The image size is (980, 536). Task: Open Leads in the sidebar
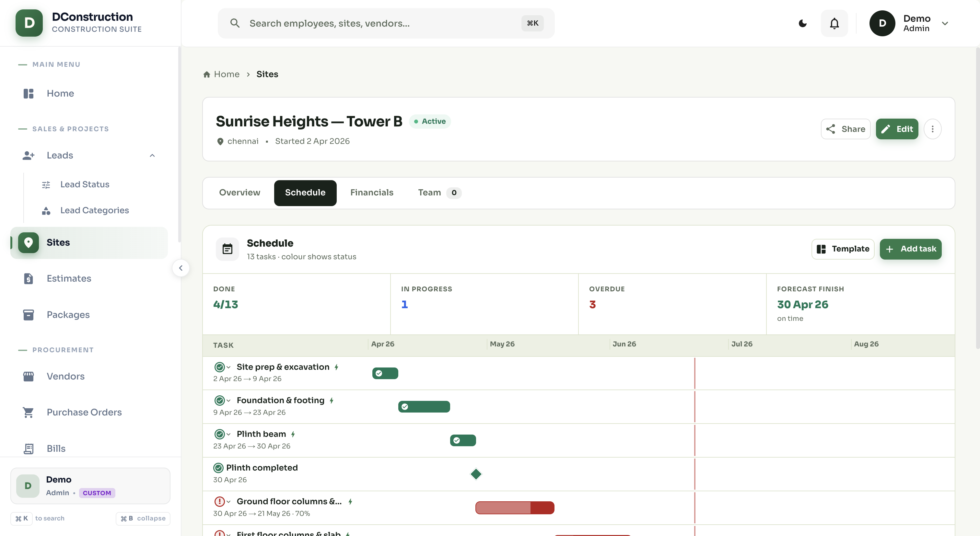point(89,155)
